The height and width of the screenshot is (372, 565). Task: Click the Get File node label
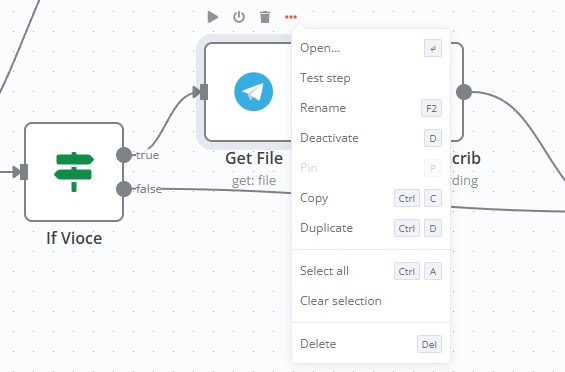(x=254, y=158)
